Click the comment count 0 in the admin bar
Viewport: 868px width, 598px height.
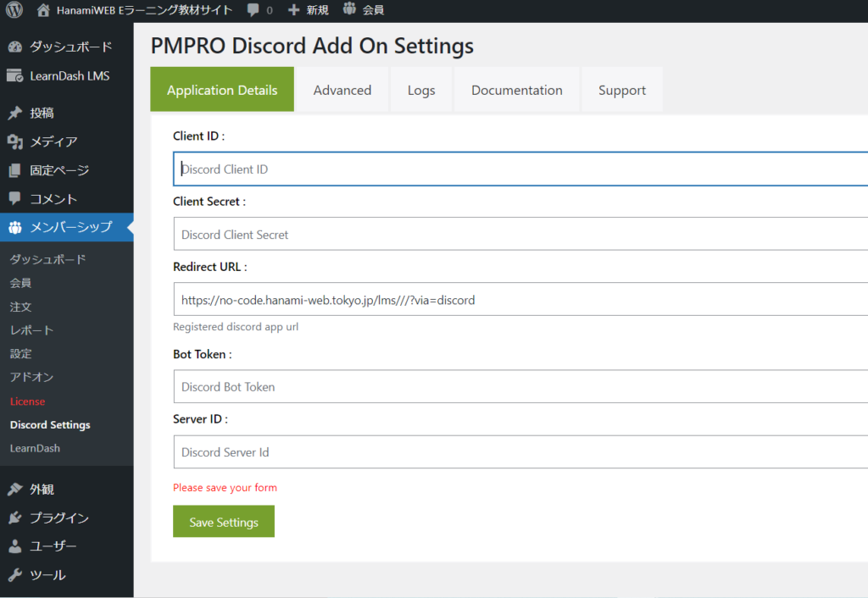(270, 10)
